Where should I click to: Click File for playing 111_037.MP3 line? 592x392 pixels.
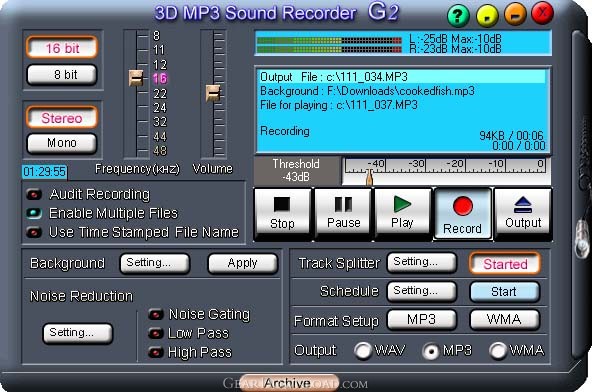click(x=339, y=105)
